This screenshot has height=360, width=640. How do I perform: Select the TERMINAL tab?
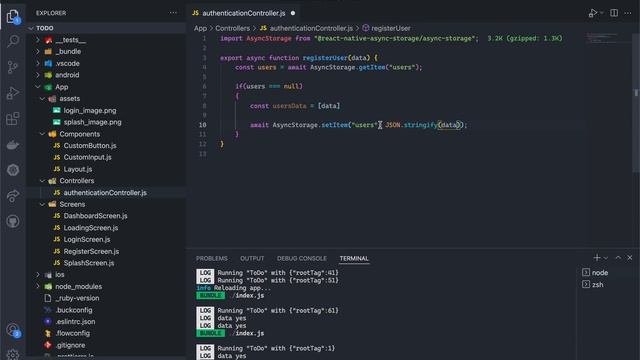(354, 258)
